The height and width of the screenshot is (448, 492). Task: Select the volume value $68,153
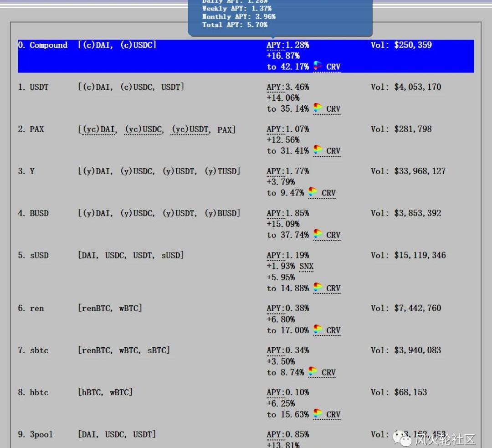(411, 392)
